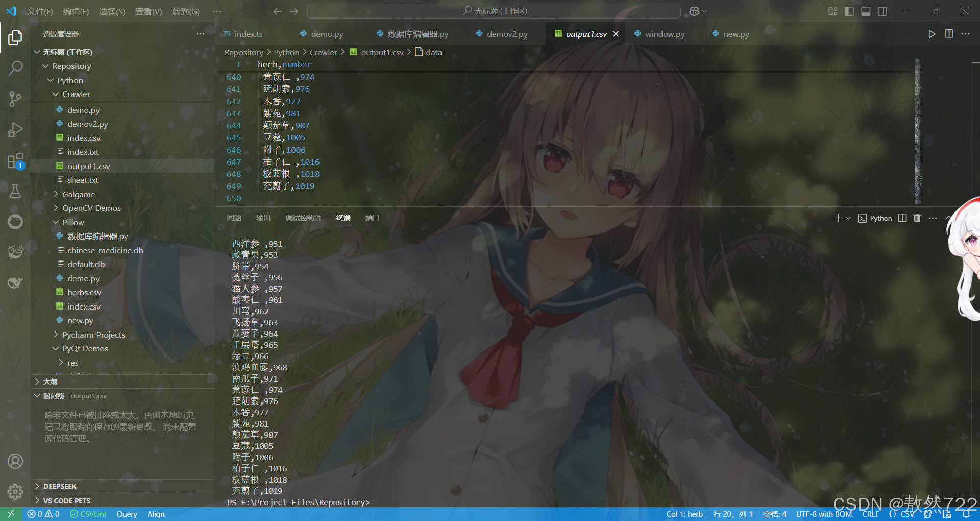
Task: Open the Manage gear in activity bar
Action: click(x=15, y=491)
